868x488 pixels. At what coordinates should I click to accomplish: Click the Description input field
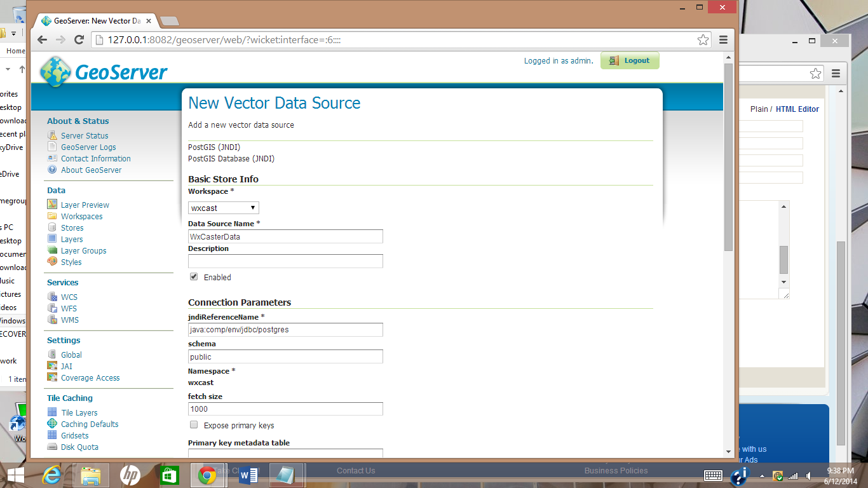285,261
